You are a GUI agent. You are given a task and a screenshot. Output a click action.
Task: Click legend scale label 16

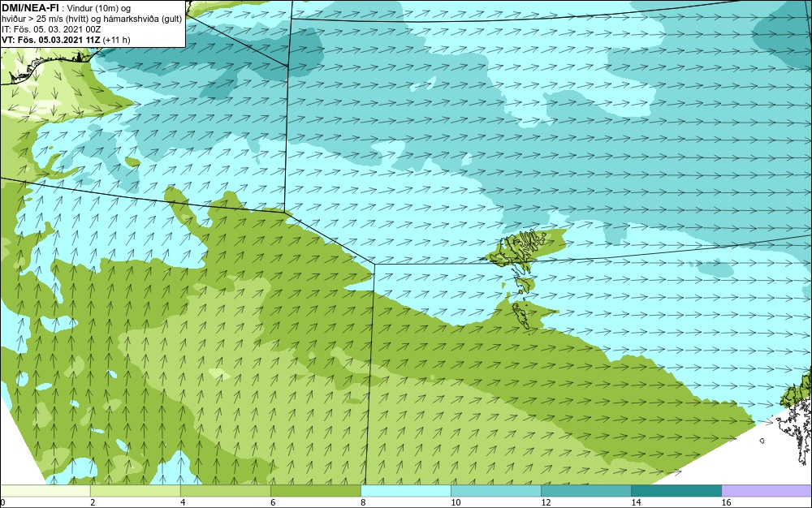pyautogui.click(x=726, y=502)
